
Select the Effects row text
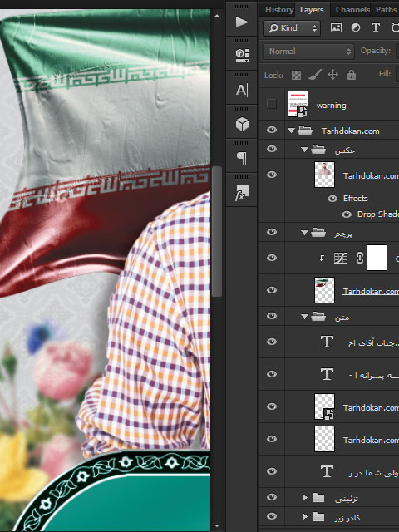point(355,198)
